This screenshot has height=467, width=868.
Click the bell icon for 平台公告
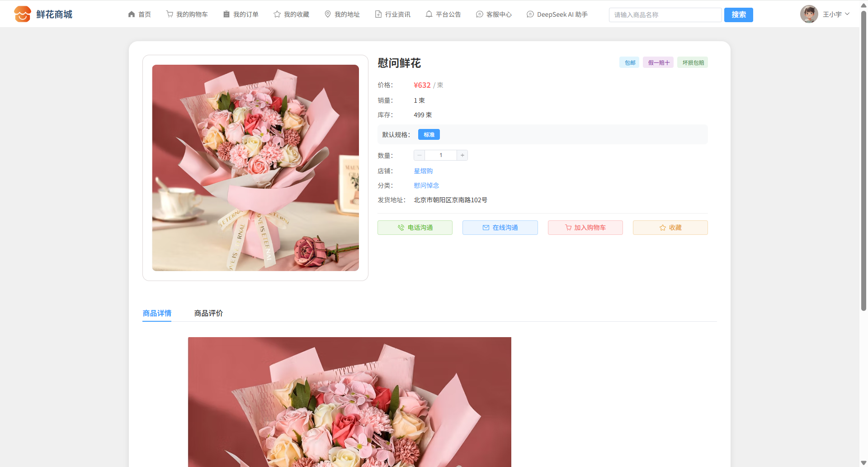point(429,14)
